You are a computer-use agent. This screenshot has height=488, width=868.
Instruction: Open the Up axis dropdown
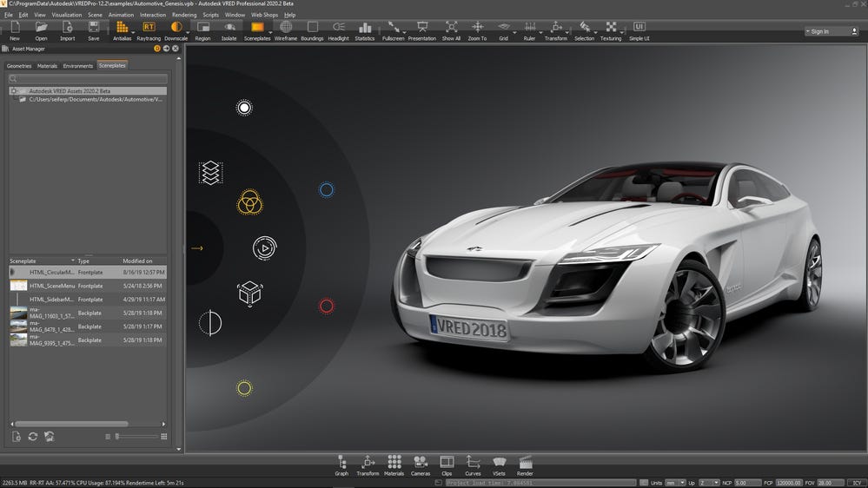pyautogui.click(x=709, y=483)
